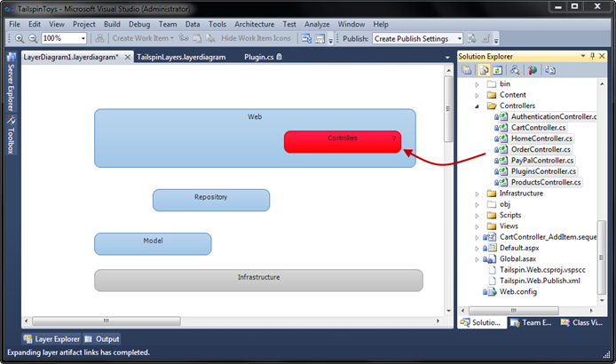Click the toolbar icon right of Hide Work Item Icons
The height and width of the screenshot is (364, 616).
tap(306, 38)
